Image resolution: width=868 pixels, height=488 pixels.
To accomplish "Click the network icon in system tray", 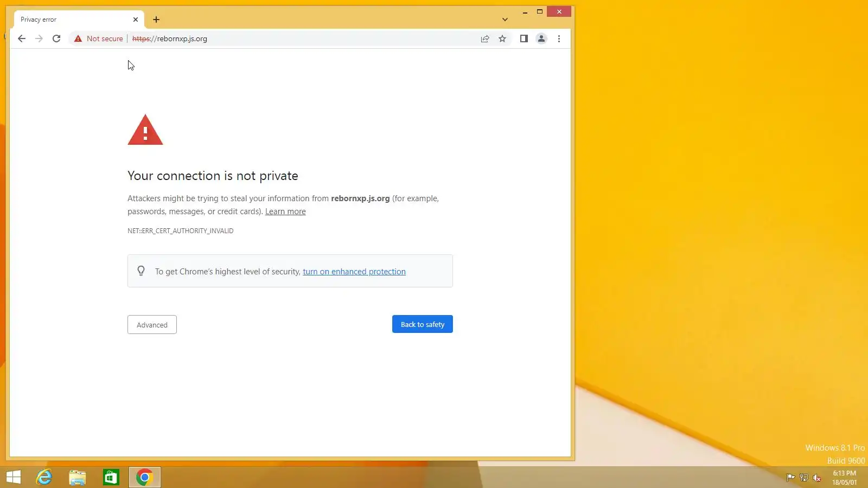I will [804, 478].
